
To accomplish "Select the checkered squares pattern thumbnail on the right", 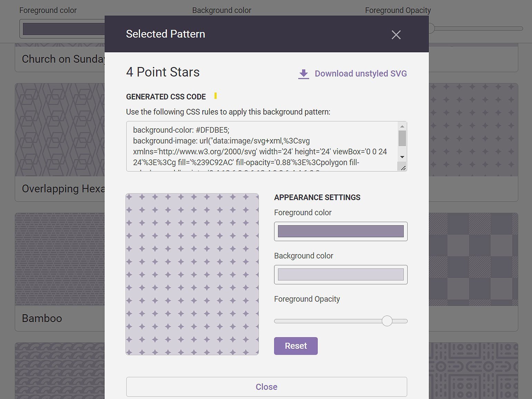I will pyautogui.click(x=473, y=259).
